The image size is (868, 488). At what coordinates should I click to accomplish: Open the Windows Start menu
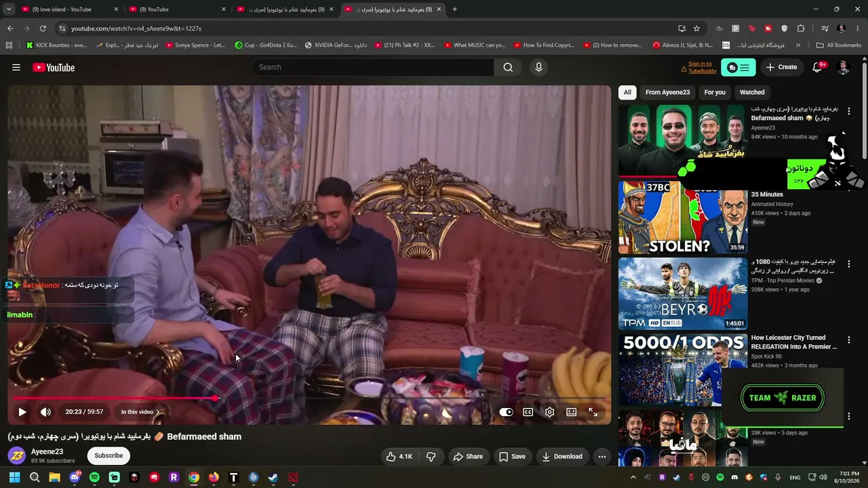[x=14, y=477]
